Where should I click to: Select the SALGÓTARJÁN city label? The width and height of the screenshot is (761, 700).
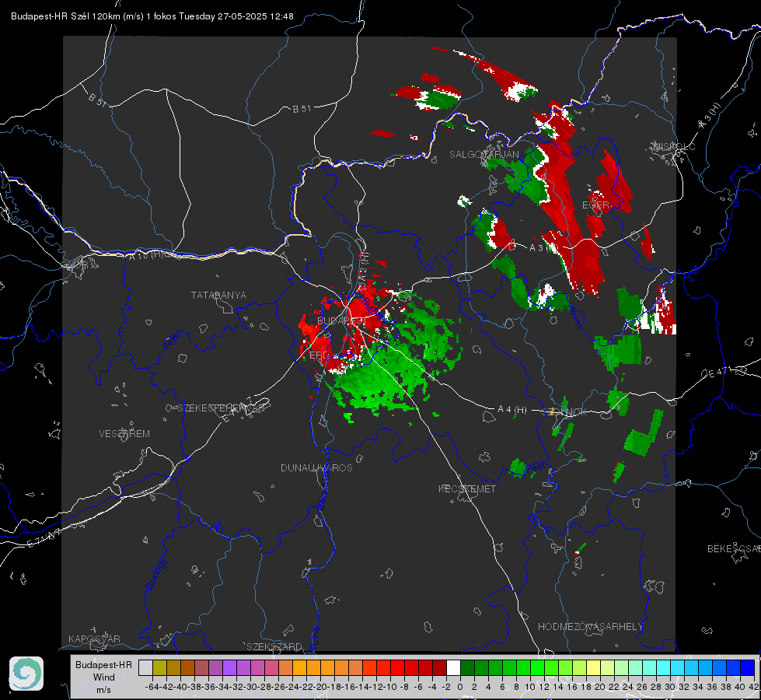tap(483, 155)
